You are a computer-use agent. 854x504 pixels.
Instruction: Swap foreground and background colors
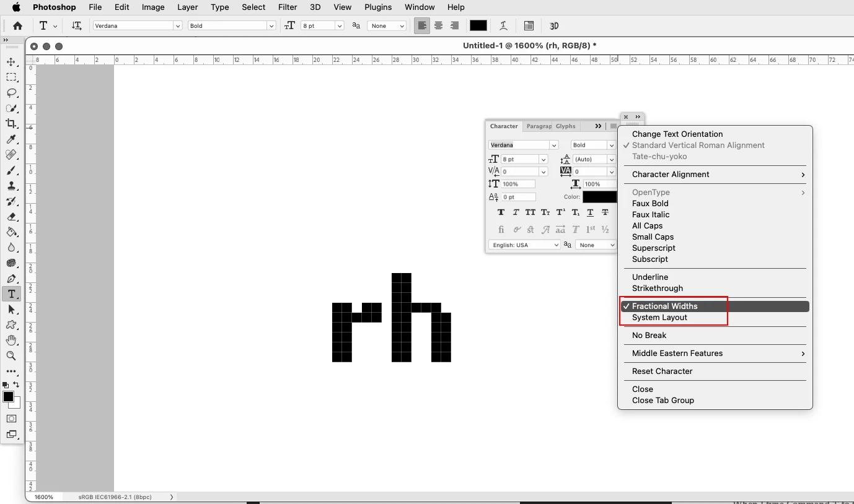click(x=16, y=385)
